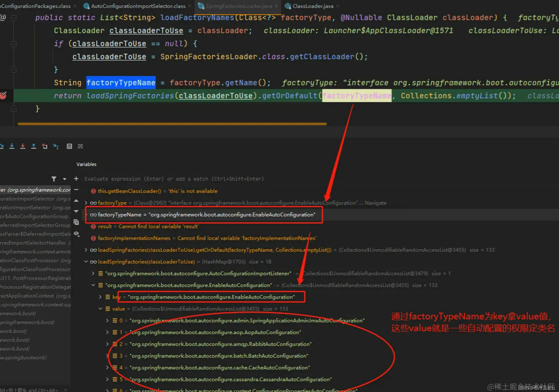
Task: Close the AutoConfigurationImportSelector.class tab
Action: (190, 6)
